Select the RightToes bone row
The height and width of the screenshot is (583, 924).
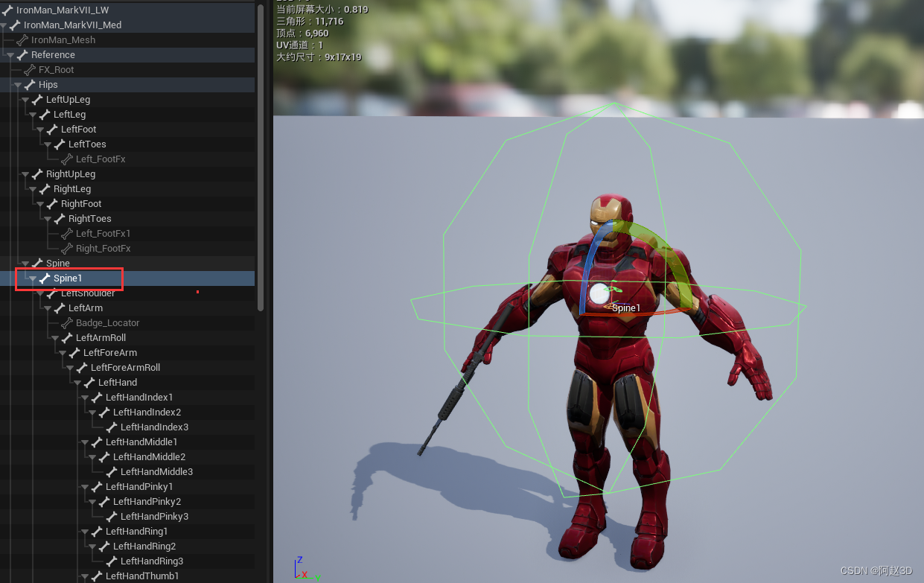click(x=127, y=219)
